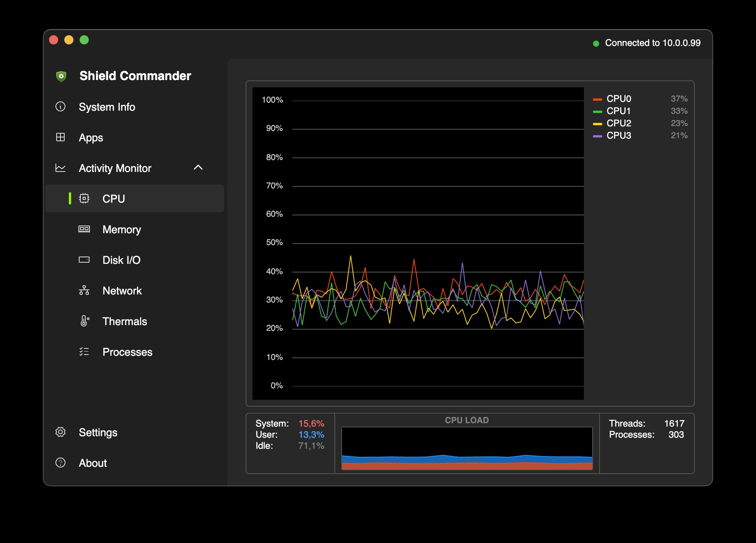Click the Disk I/O drive icon
Viewport: 756px width, 543px height.
(84, 260)
